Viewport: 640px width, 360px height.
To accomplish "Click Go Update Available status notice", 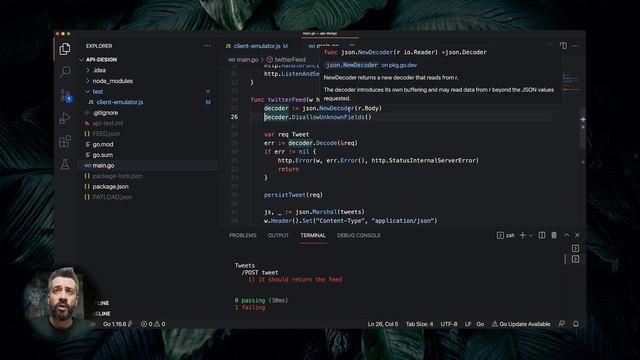I will [521, 324].
